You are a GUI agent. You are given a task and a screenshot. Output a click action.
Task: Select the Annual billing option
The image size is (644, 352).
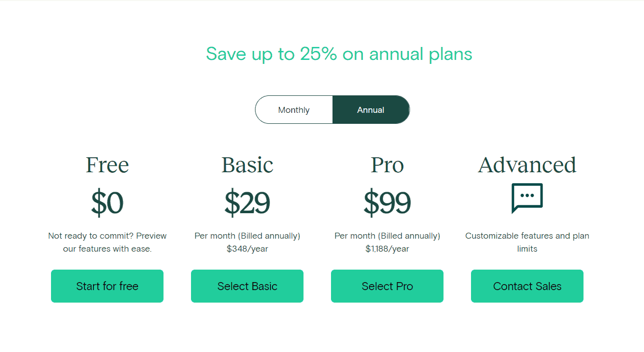coord(370,109)
